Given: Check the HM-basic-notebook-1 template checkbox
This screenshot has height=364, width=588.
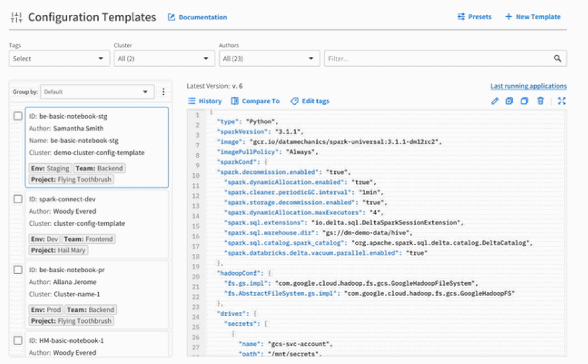Looking at the screenshot, I should (18, 340).
